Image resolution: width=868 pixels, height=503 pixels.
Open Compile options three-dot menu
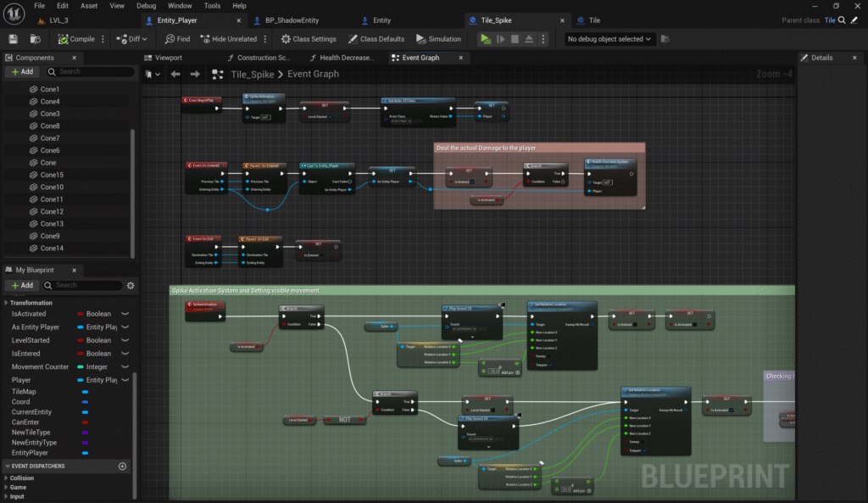point(103,39)
